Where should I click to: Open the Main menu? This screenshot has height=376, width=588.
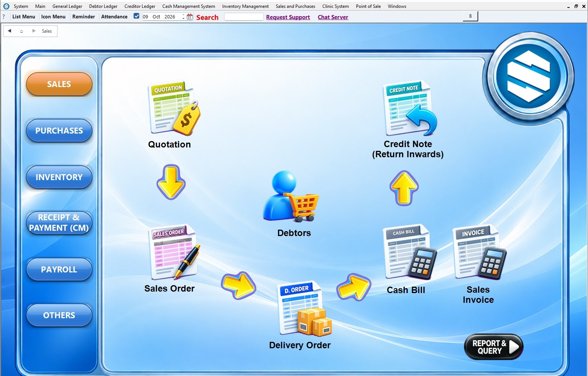tap(40, 6)
